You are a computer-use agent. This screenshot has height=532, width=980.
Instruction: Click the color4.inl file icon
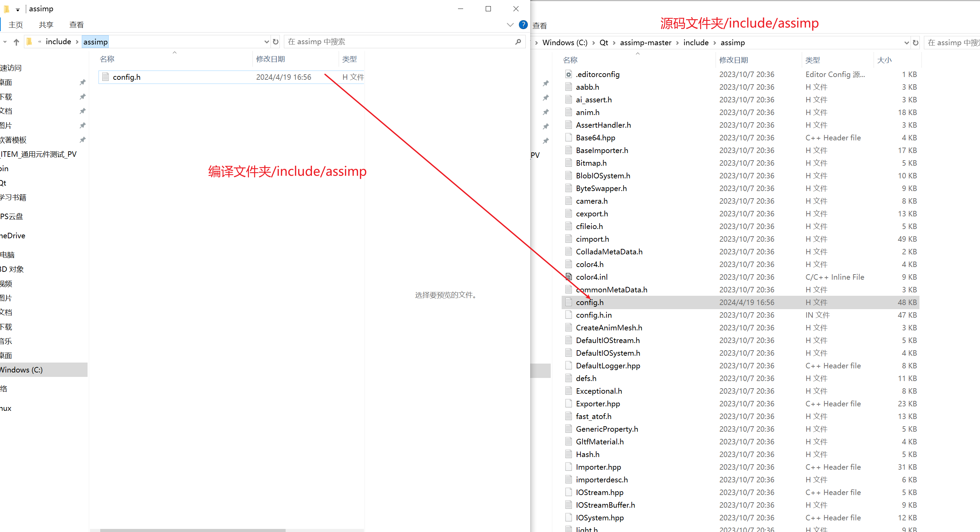click(569, 277)
